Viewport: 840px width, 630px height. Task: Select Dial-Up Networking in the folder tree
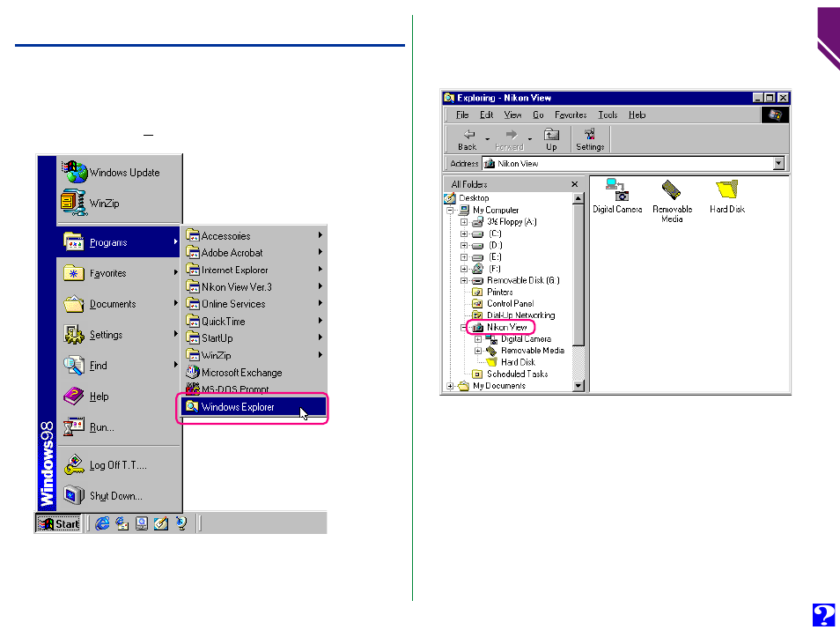point(520,315)
